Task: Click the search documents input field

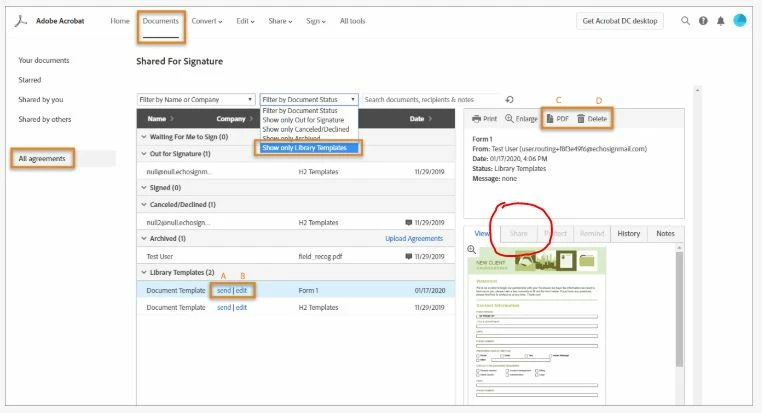Action: tap(431, 100)
